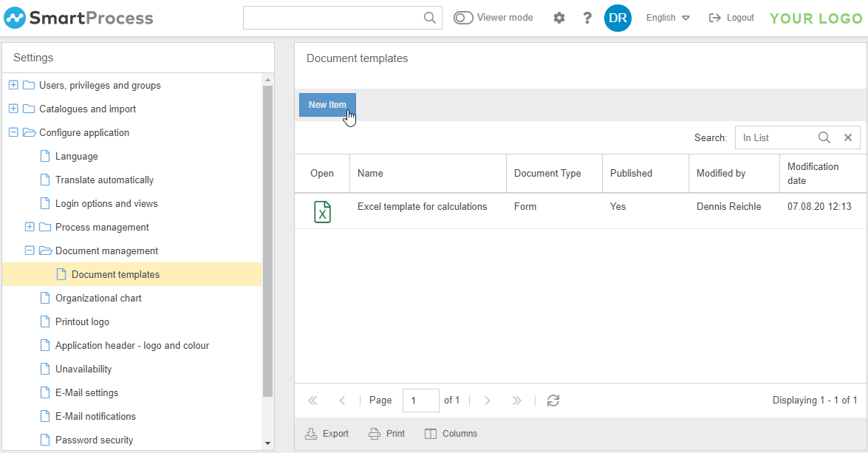Open E-Mail settings item

coord(86,392)
